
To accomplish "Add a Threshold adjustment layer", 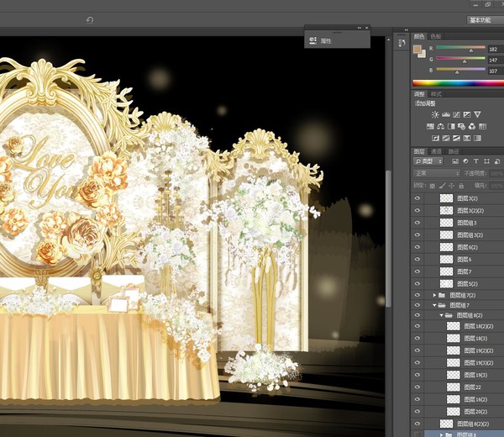I will point(456,139).
